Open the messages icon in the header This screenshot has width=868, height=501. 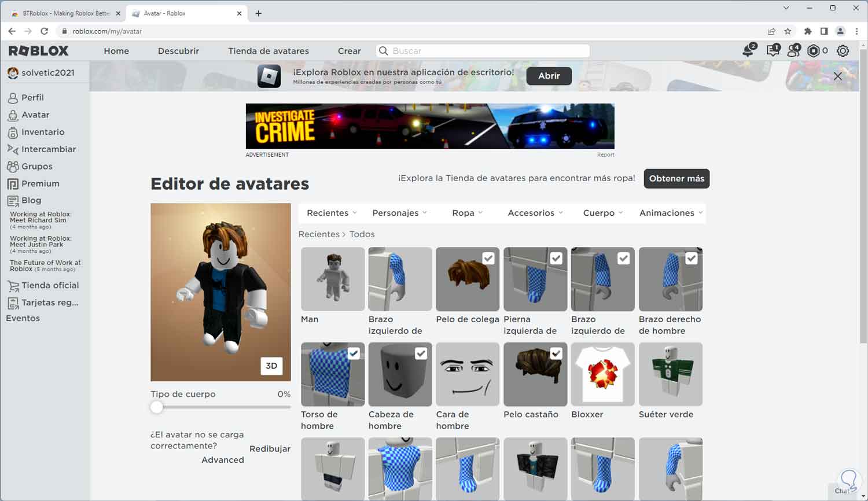[x=773, y=50]
